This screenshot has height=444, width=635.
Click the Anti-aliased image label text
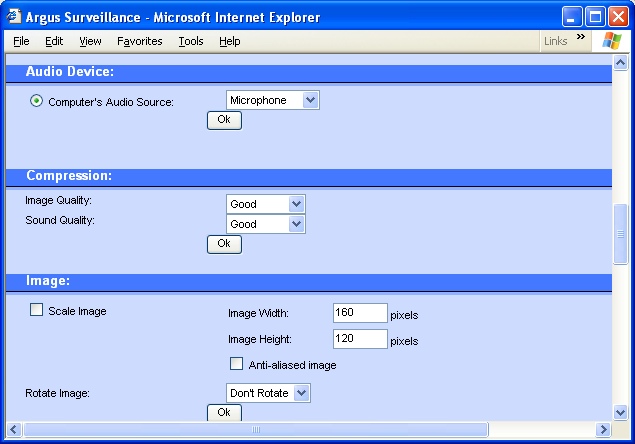(292, 365)
